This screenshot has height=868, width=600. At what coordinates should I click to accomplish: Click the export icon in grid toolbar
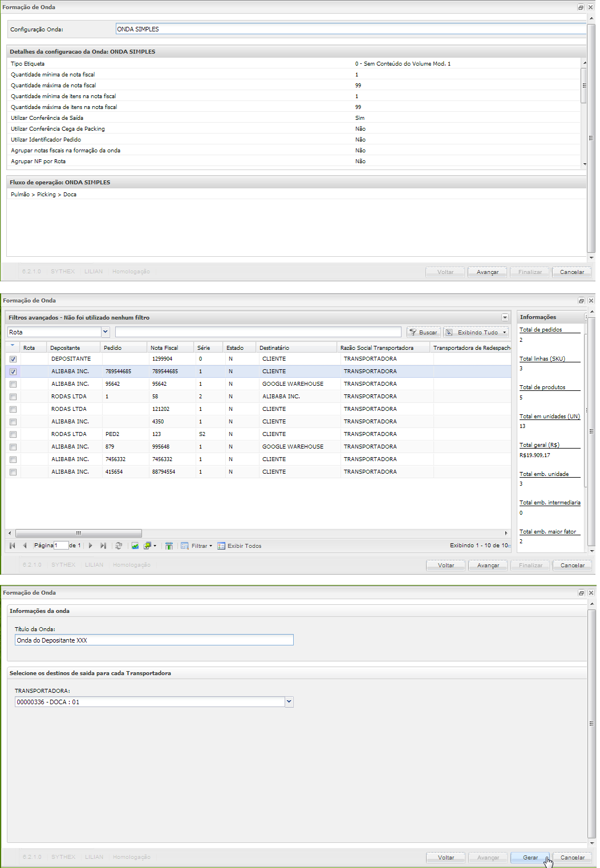click(147, 546)
